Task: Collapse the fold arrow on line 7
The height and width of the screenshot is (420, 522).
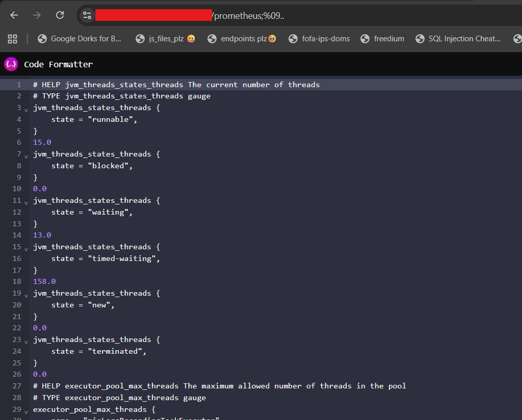Action: 27,156
